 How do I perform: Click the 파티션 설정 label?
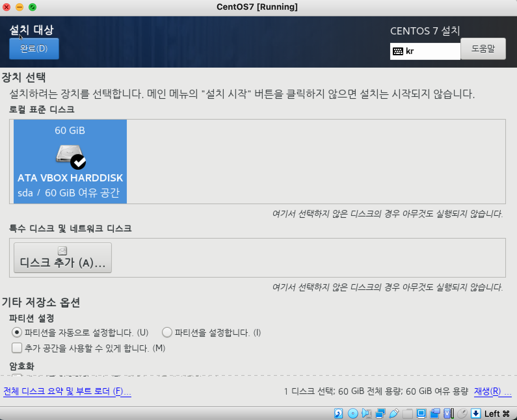[32, 318]
